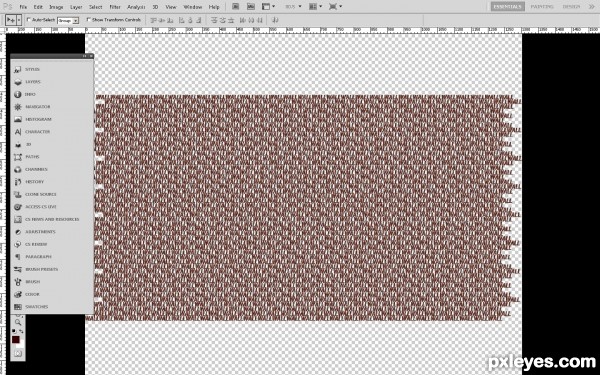
Task: Open the Adjustments panel
Action: [x=34, y=232]
